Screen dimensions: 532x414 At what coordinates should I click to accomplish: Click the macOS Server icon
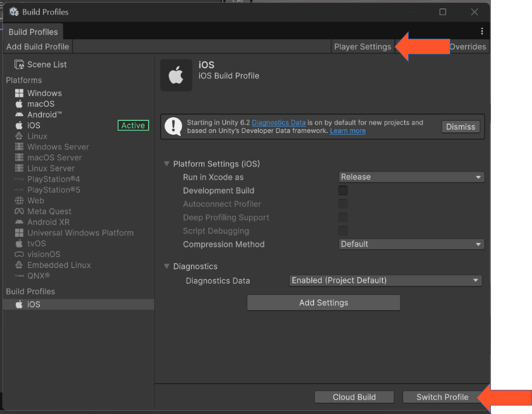(19, 158)
